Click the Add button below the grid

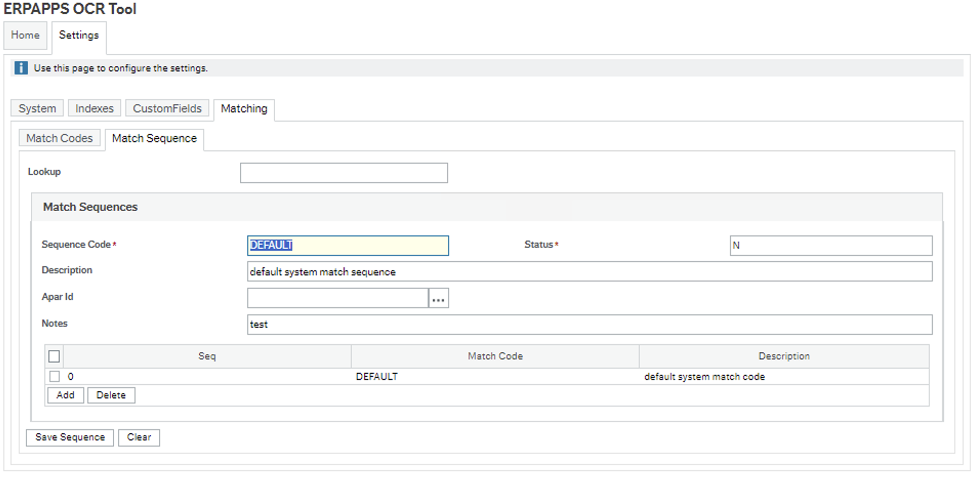[65, 395]
